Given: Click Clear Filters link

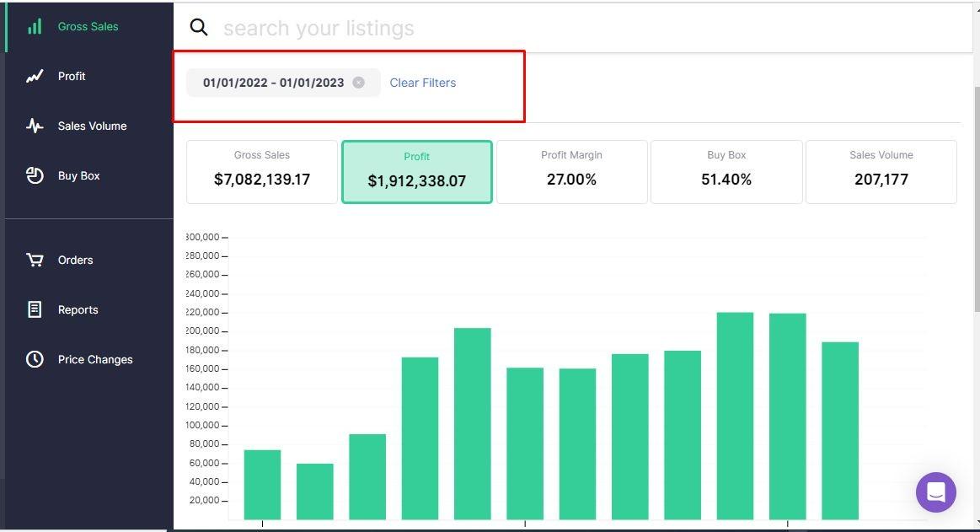Looking at the screenshot, I should coord(422,83).
